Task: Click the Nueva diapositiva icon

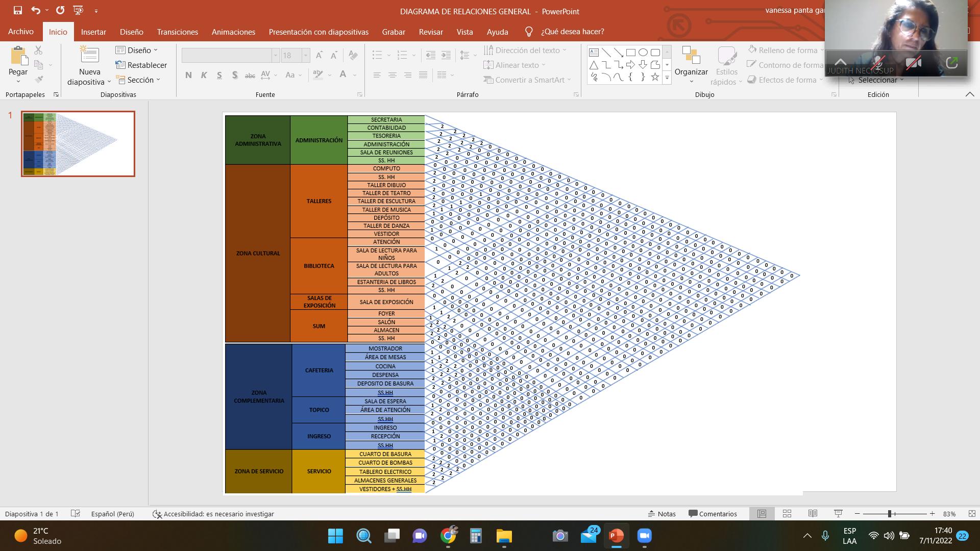Action: 89,55
